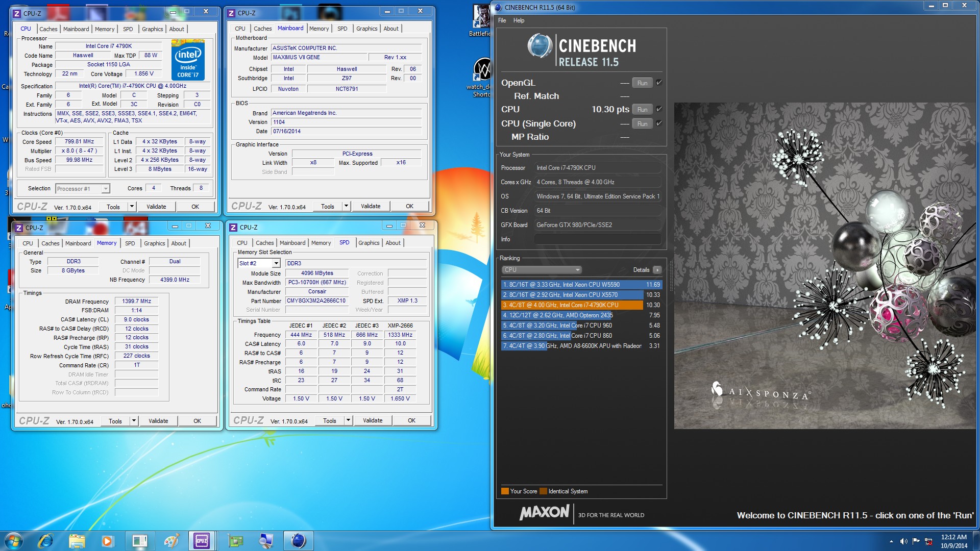Open the green board taskbar icon
The image size is (980, 551).
tap(235, 541)
